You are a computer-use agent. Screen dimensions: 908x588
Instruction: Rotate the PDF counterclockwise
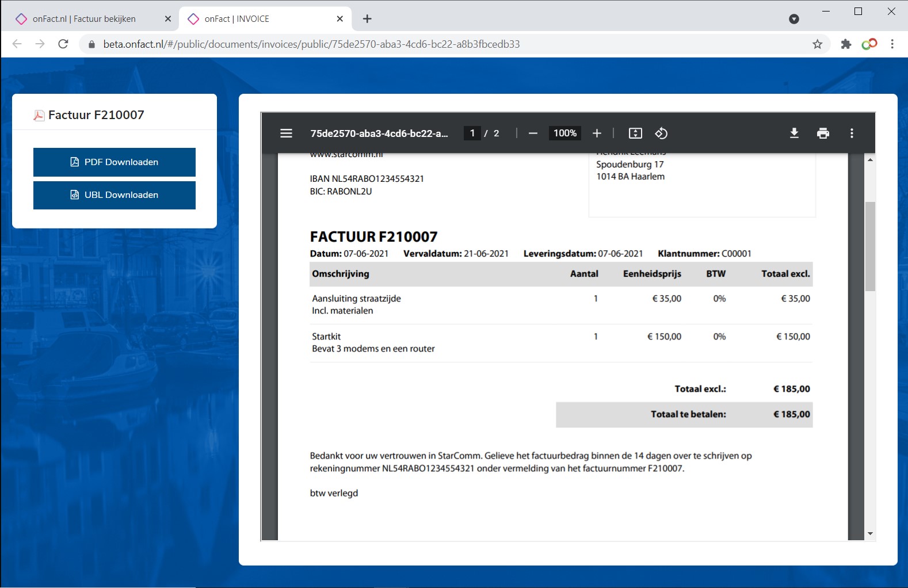pyautogui.click(x=661, y=133)
